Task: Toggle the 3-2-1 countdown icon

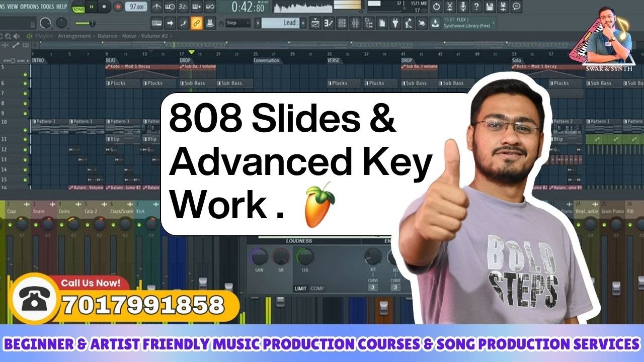Action: click(x=183, y=7)
